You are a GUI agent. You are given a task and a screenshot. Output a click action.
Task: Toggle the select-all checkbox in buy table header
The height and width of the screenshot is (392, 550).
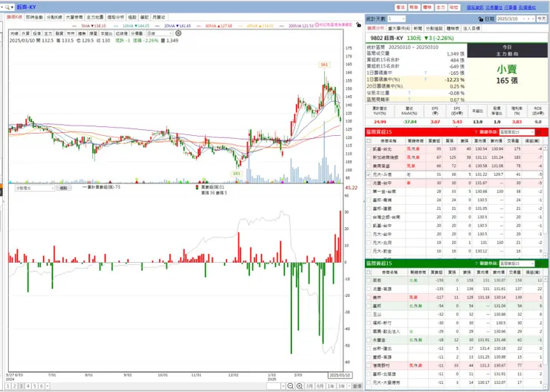369,140
